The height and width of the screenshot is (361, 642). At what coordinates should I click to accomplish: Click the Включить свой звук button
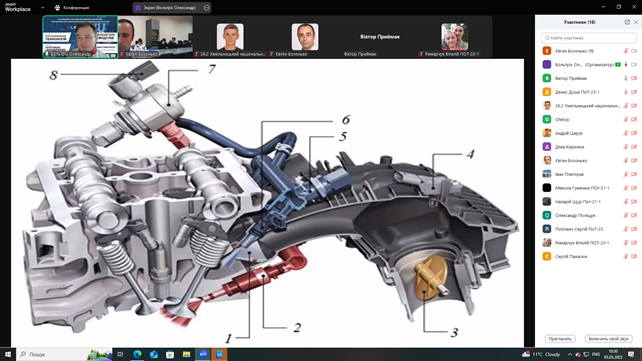pyautogui.click(x=608, y=339)
